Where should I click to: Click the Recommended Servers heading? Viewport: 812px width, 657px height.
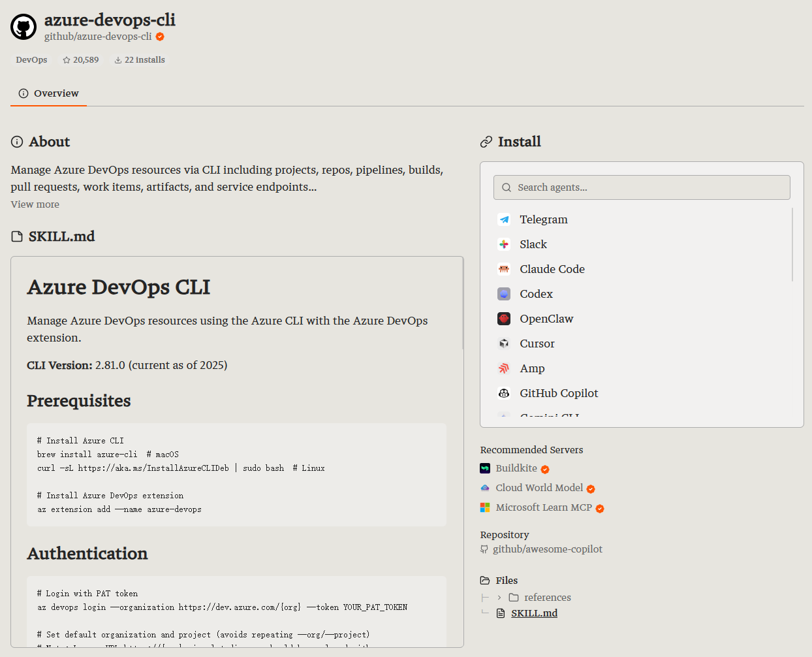(531, 450)
